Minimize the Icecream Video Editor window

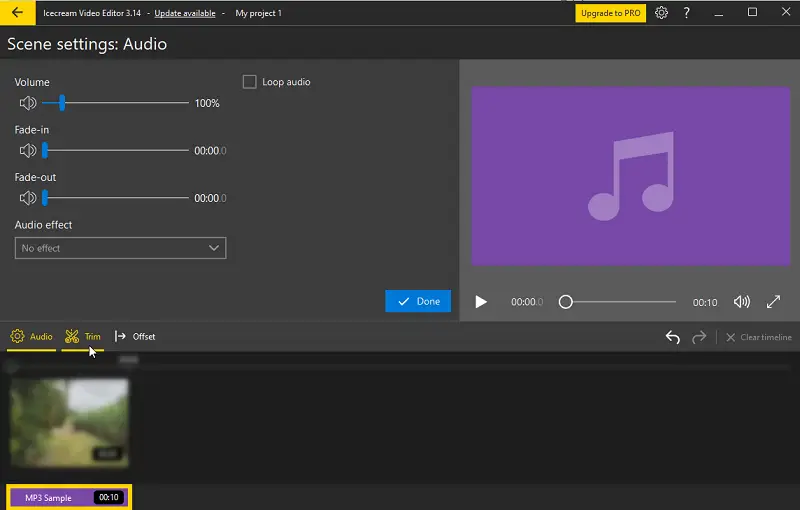(719, 13)
